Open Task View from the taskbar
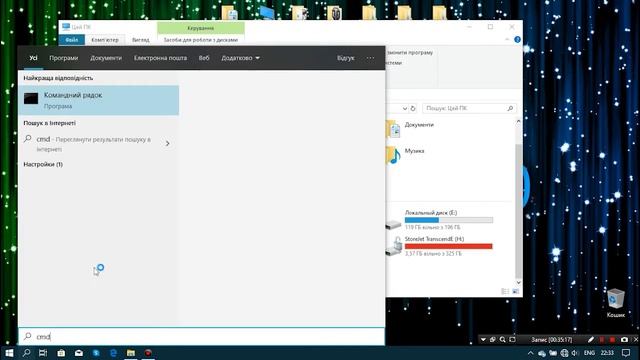Screen dimensions: 640x360 pos(43,353)
